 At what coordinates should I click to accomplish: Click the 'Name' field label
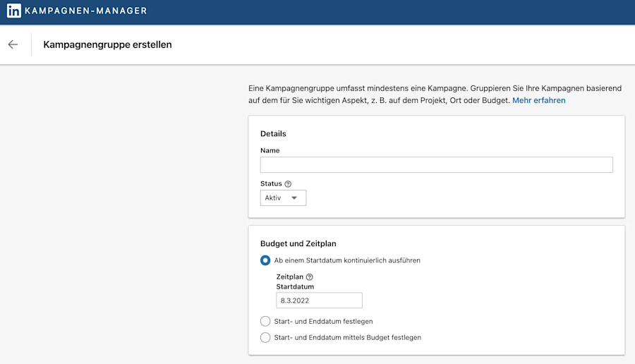point(270,151)
